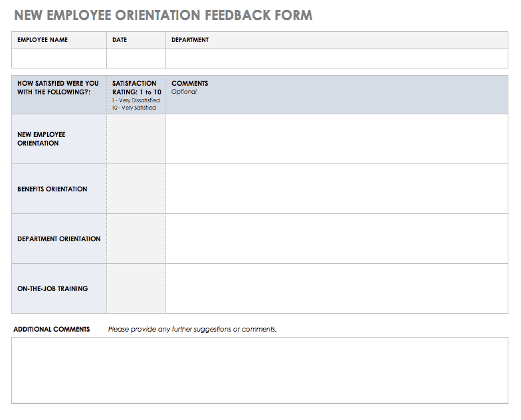The image size is (521, 420).
Task: Click the Department input cell
Action: pos(336,58)
